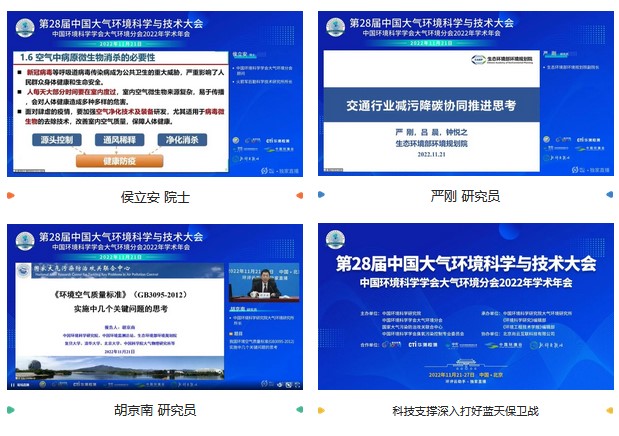Click the volume icon in 胡京南 video player
This screenshot has width=619, height=436.
[x=279, y=385]
